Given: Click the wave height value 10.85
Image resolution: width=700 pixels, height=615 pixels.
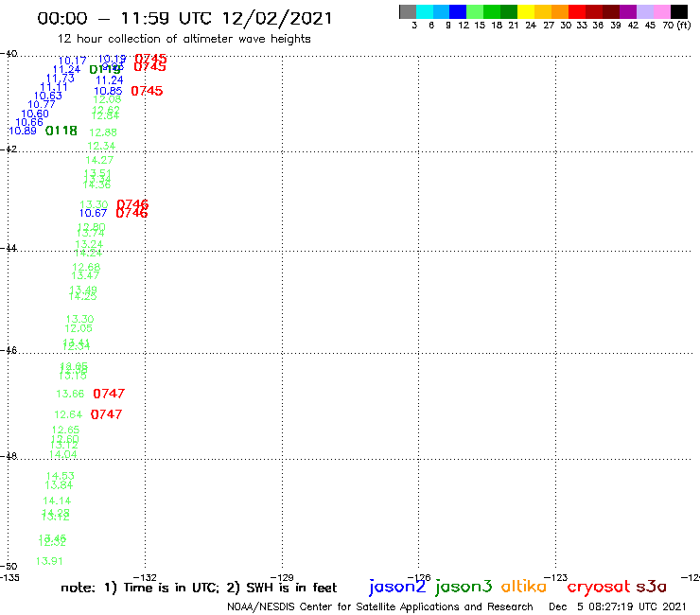Looking at the screenshot, I should [x=108, y=91].
